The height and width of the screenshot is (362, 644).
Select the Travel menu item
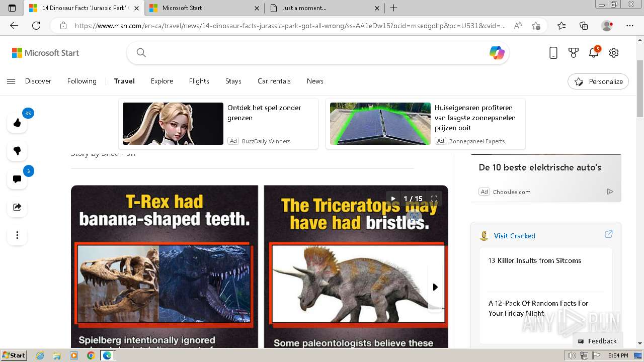click(x=124, y=81)
